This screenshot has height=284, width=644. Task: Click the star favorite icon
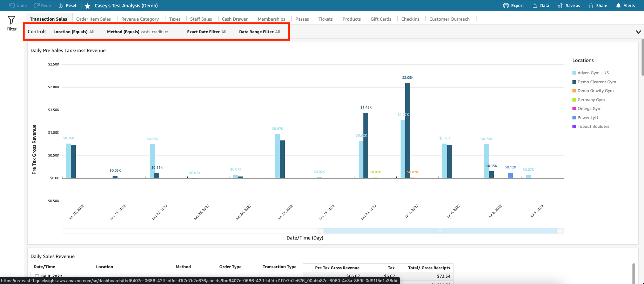pyautogui.click(x=88, y=6)
